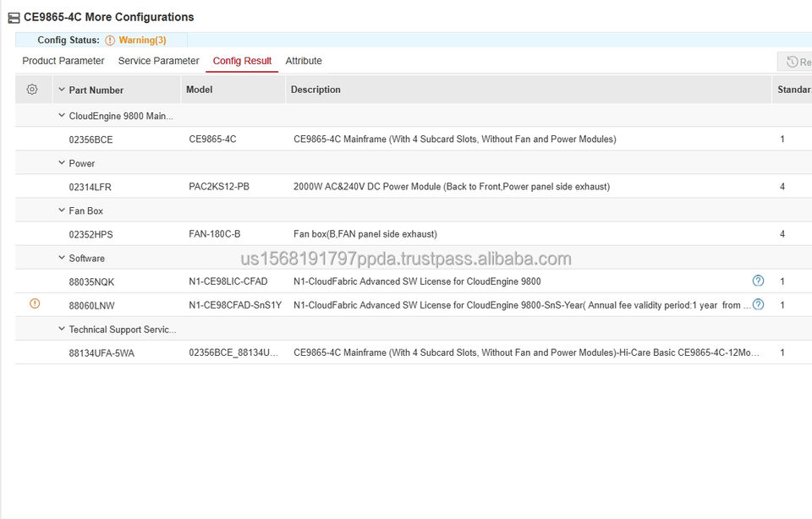Viewport: 812px width, 519px height.
Task: Select the Config Result tab
Action: (x=242, y=61)
